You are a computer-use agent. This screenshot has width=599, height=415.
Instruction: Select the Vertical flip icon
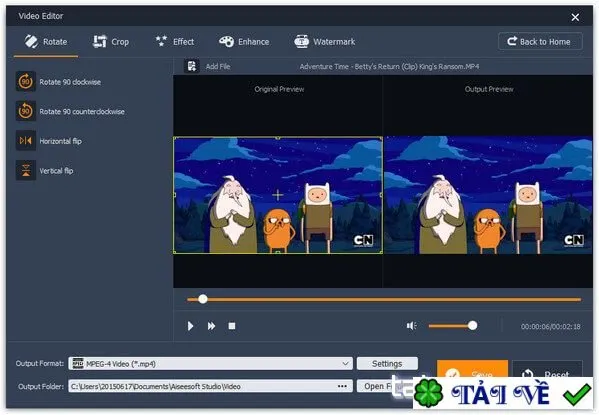(26, 170)
